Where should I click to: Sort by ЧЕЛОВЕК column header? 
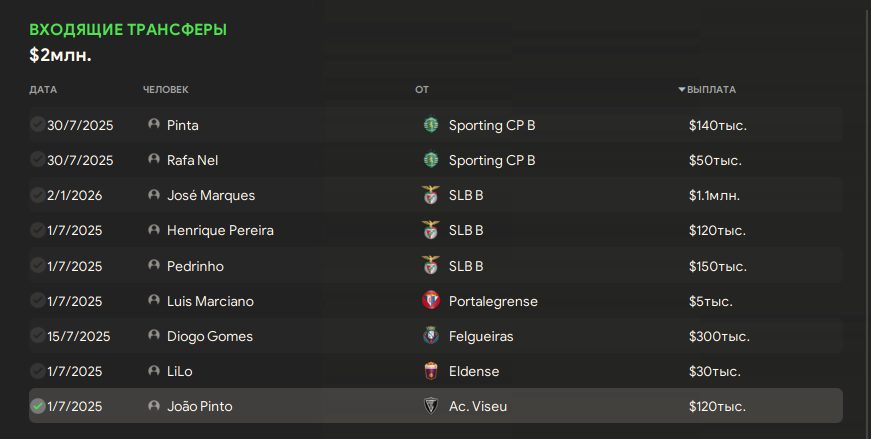[x=165, y=89]
